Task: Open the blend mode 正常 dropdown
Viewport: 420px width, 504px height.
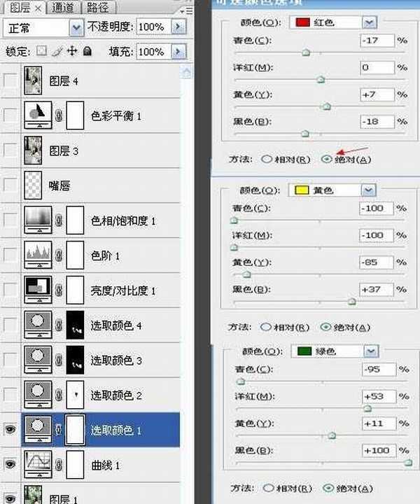Action: tap(76, 28)
